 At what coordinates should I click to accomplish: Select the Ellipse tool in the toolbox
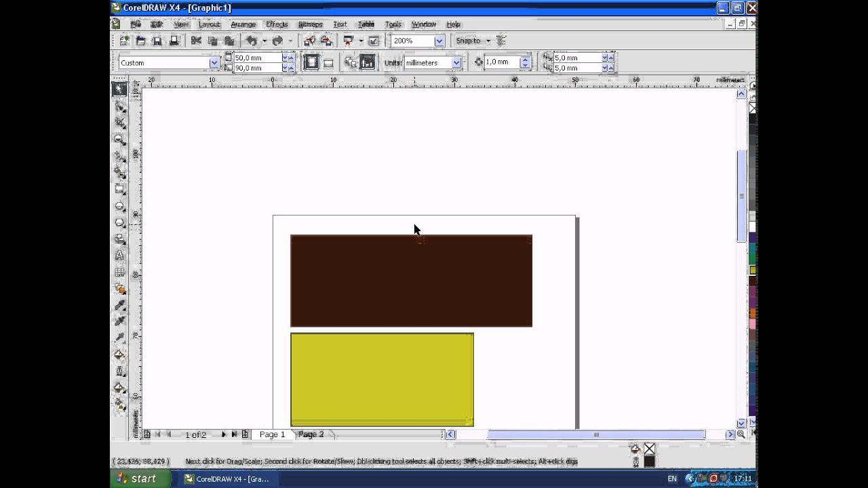(x=120, y=206)
